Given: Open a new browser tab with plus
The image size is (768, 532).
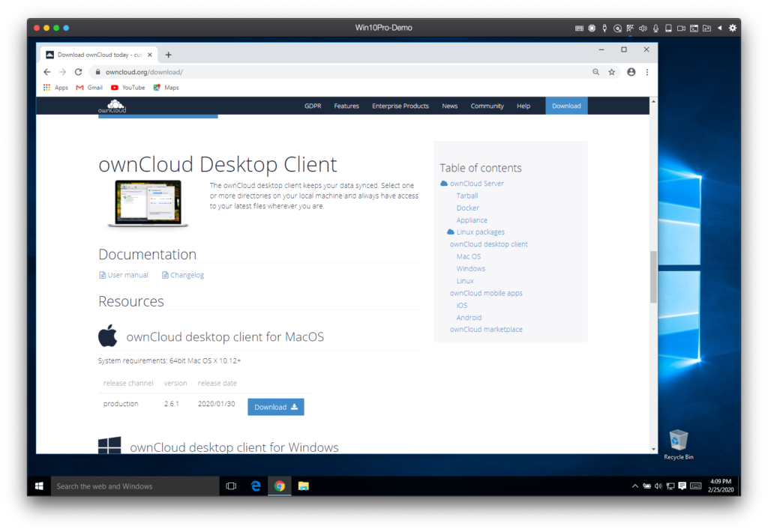Looking at the screenshot, I should [x=169, y=55].
